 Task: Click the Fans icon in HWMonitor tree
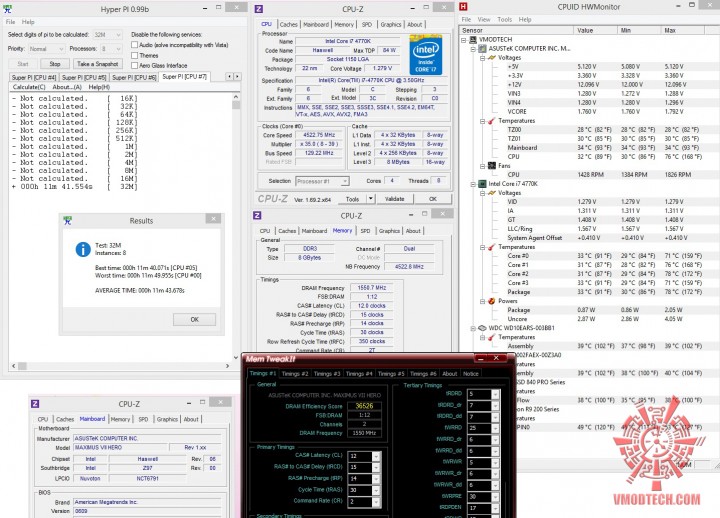492,165
